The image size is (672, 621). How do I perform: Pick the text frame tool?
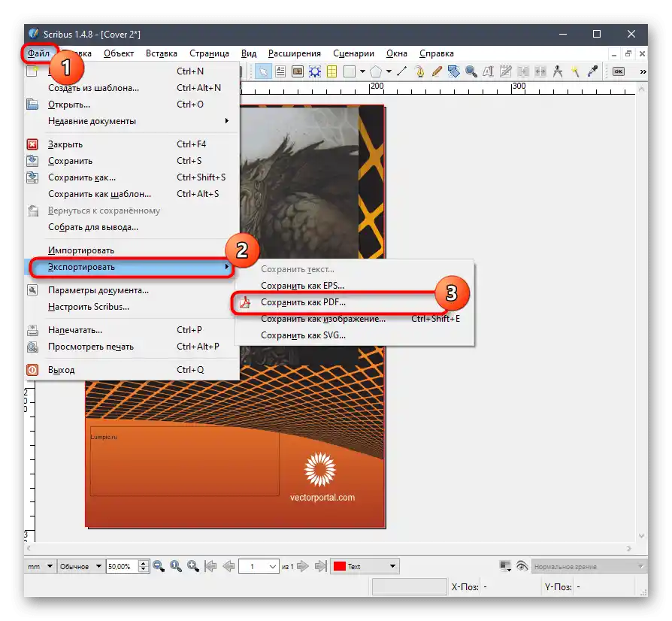point(280,71)
